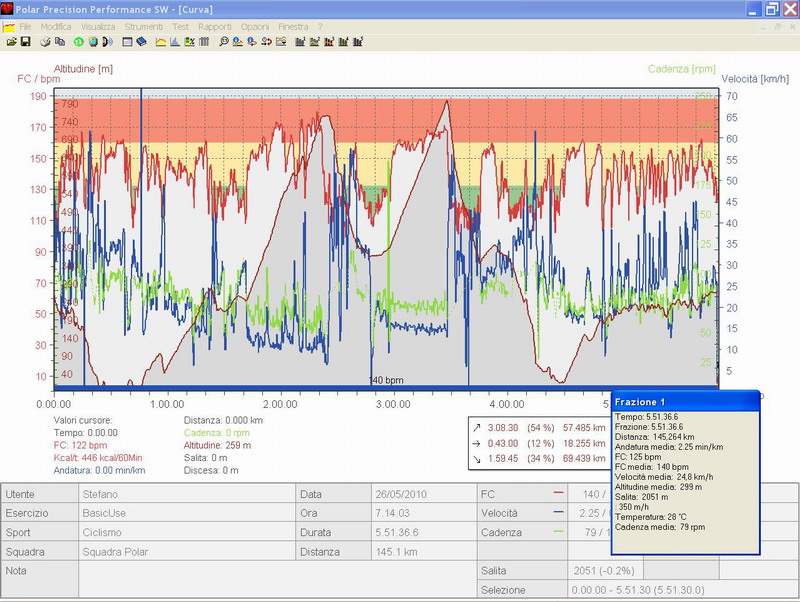Screen dimensions: 800x602
Task: Open the Visualizza menu
Action: pyautogui.click(x=98, y=27)
